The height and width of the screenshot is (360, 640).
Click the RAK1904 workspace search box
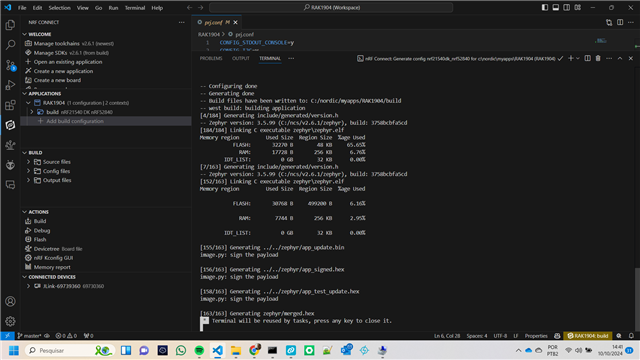331,7
